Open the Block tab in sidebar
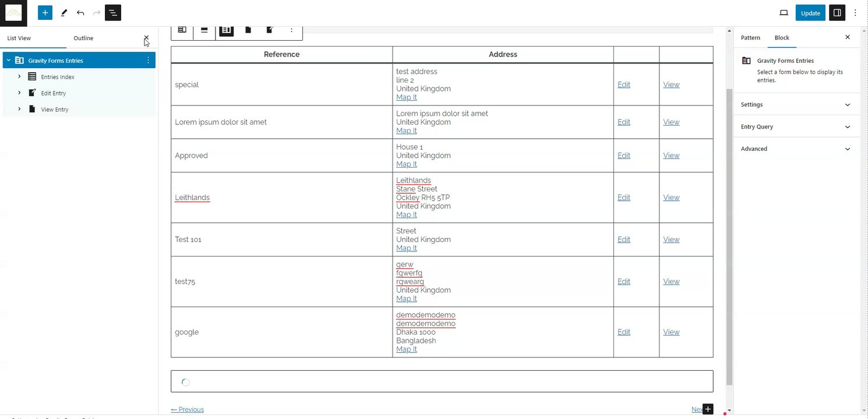Viewport: 868px width, 419px height. pyautogui.click(x=782, y=37)
